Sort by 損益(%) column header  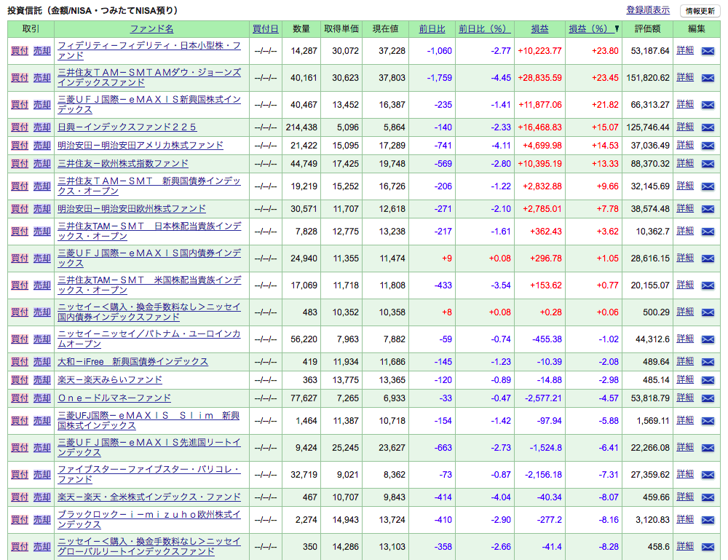(x=593, y=29)
